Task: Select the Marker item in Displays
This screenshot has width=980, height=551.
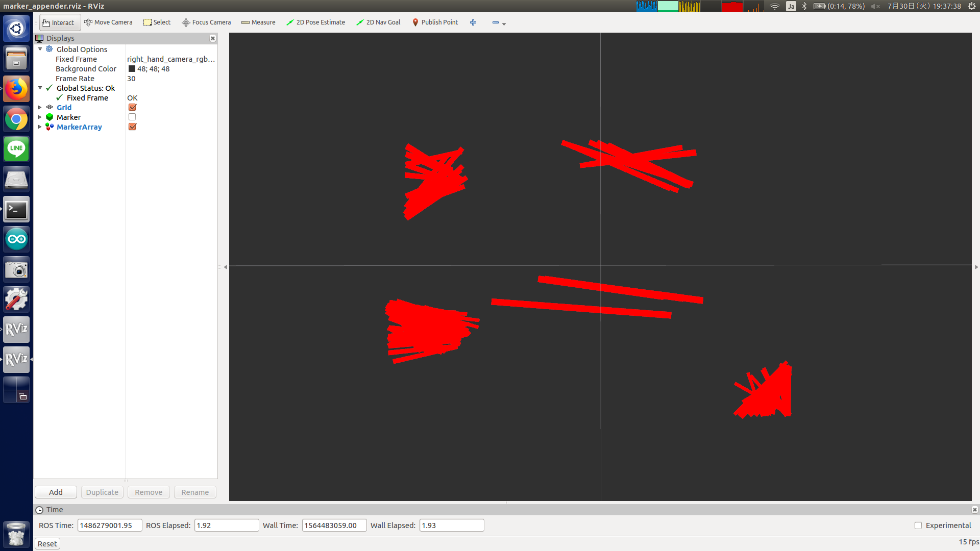Action: (x=68, y=117)
